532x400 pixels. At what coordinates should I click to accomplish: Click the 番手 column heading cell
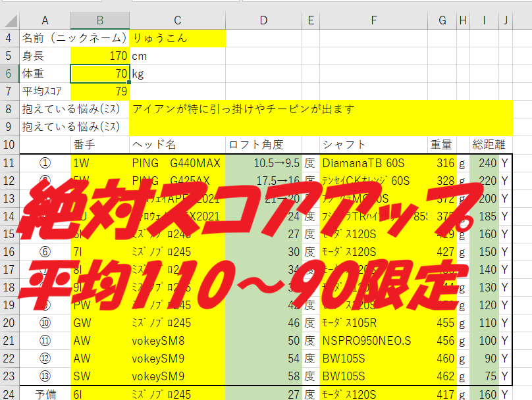click(100, 145)
